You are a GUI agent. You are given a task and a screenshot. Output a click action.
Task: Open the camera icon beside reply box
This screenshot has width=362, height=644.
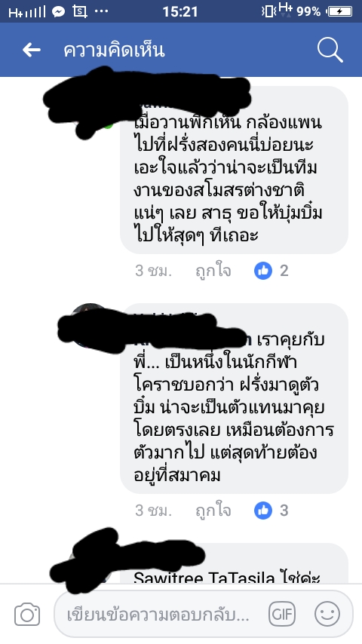click(27, 615)
